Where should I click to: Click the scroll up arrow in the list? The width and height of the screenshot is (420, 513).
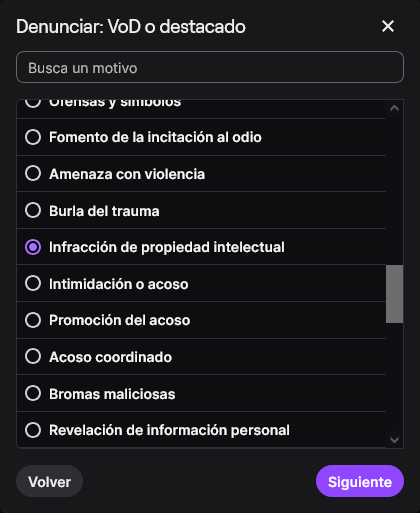click(x=394, y=108)
